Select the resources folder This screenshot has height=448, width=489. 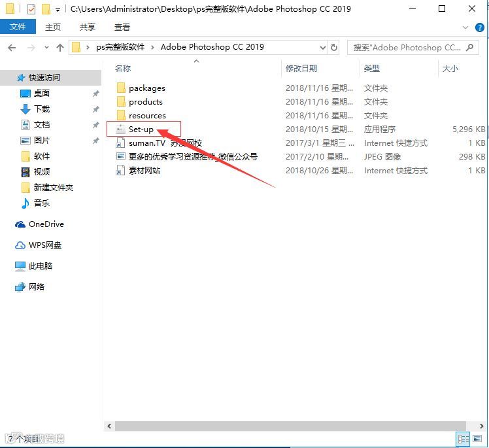point(147,116)
